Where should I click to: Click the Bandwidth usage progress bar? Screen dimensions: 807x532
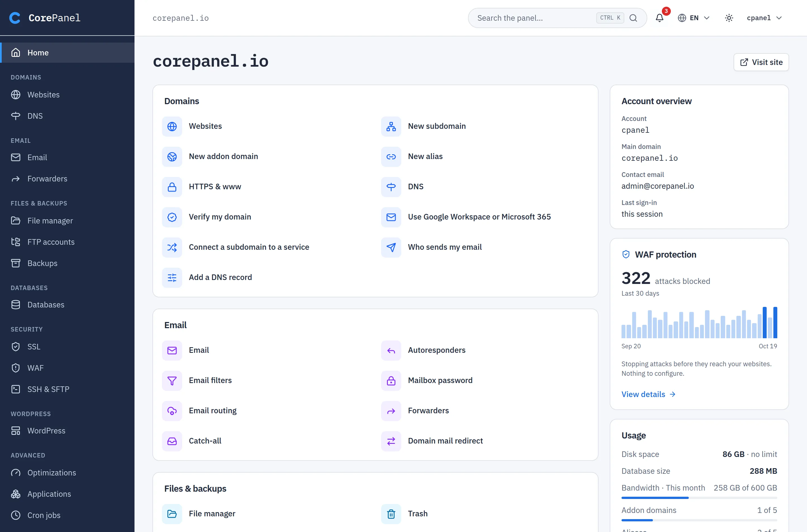(699, 498)
